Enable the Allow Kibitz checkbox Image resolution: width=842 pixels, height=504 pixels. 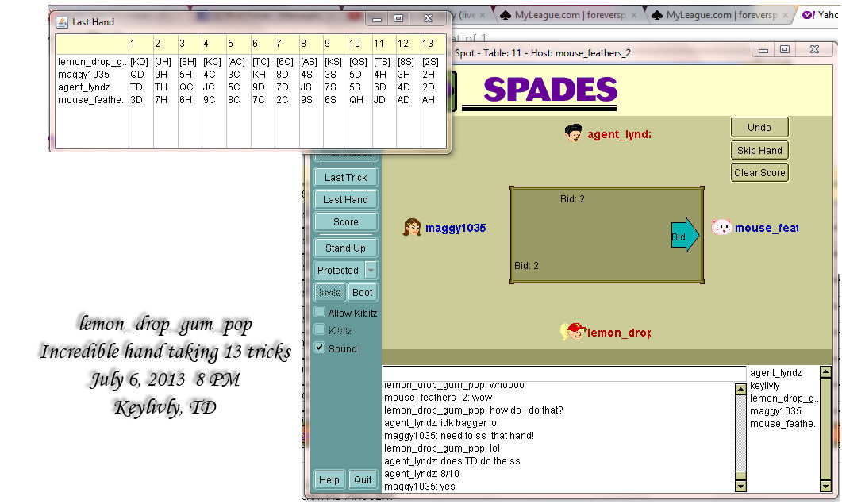[320, 313]
